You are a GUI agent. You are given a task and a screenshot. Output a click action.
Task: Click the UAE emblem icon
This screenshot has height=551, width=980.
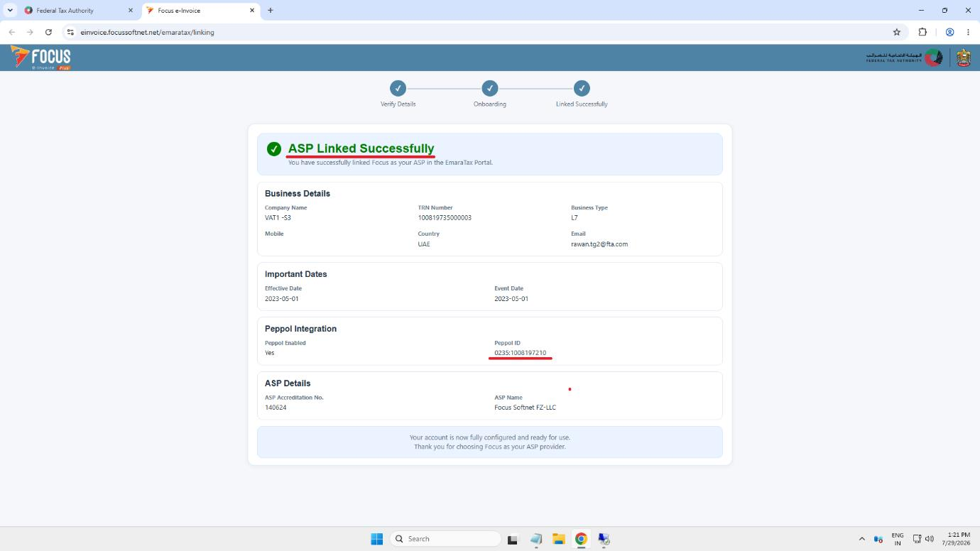pos(963,58)
